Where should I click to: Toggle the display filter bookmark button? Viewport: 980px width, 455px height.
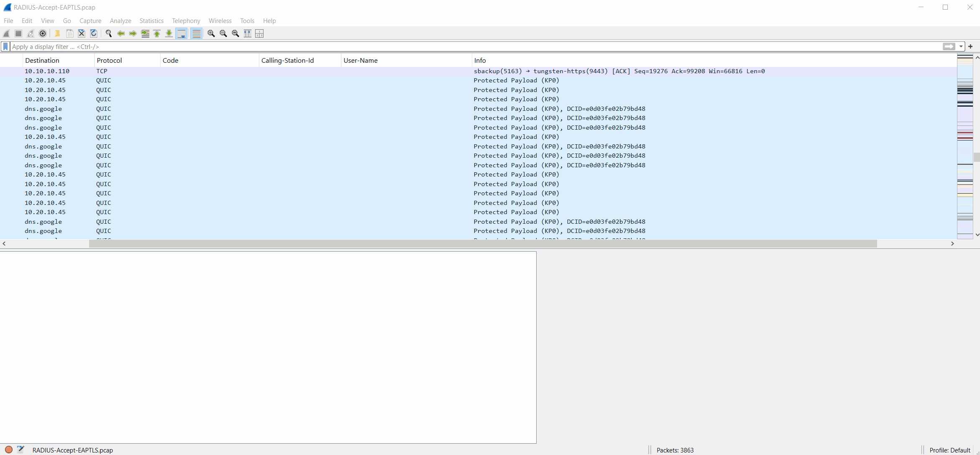5,46
